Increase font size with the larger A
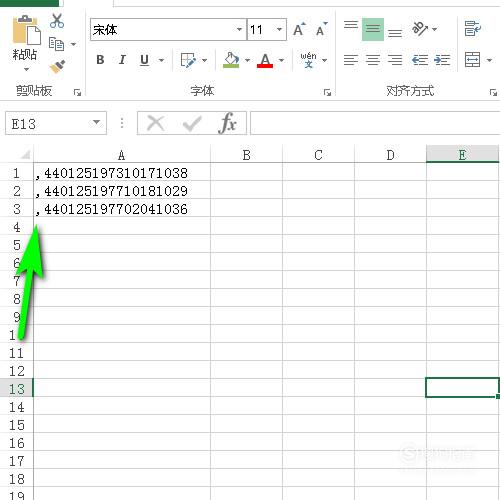Screen dimensions: 500x500 299,29
